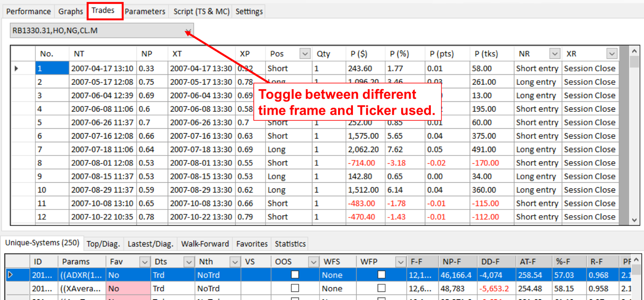Open the Dts column filter arrow
Viewport: 644px width, 300px height.
(188, 262)
